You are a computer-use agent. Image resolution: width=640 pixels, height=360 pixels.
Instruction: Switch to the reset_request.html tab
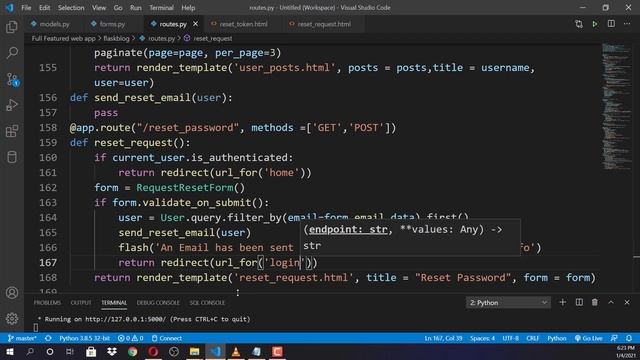coord(320,24)
